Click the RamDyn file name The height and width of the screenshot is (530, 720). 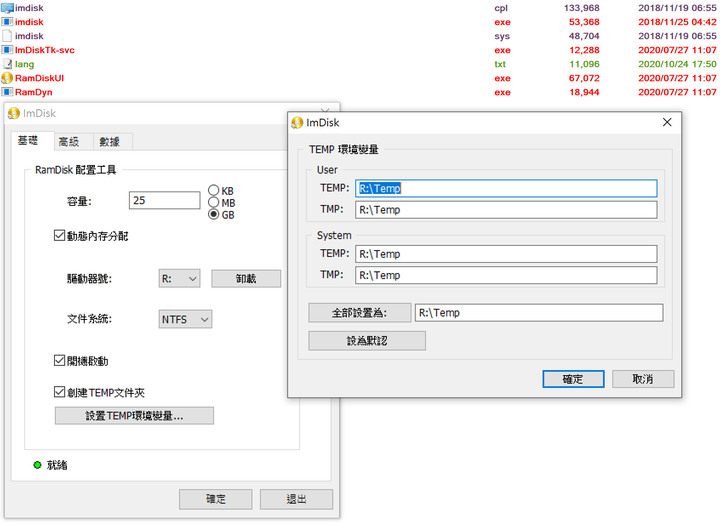[34, 92]
